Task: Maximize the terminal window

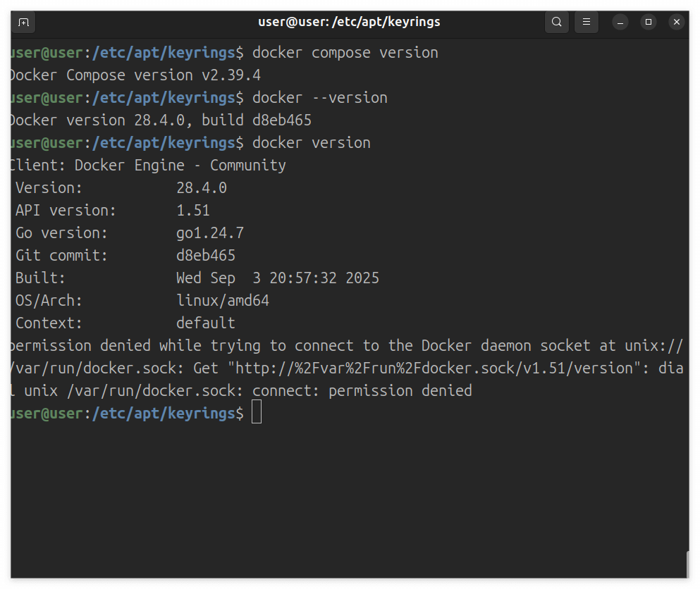Action: pyautogui.click(x=649, y=22)
